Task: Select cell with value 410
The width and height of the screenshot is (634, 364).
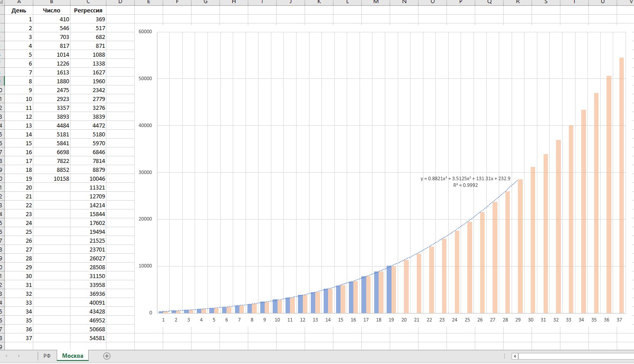Action: [x=52, y=19]
